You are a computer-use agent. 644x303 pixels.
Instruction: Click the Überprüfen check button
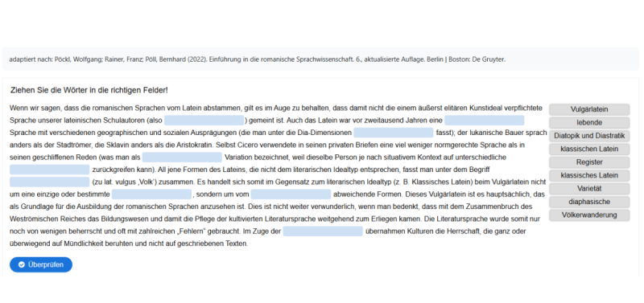click(41, 264)
